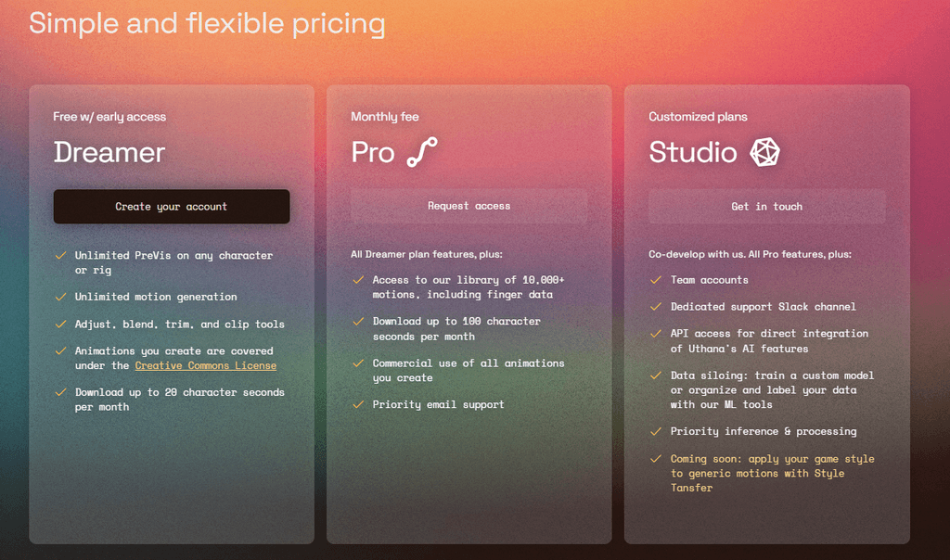Click checkmark beside Unlimited motion generation
The width and height of the screenshot is (950, 560).
point(60,297)
